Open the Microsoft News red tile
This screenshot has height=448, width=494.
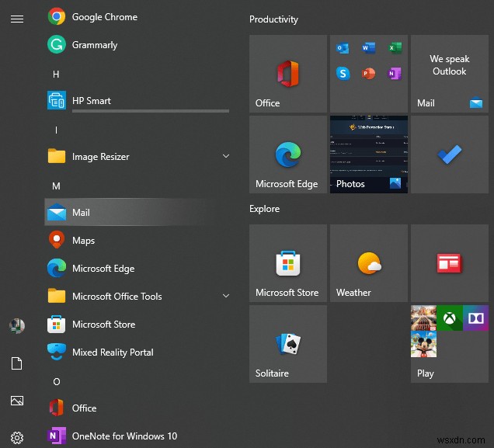(450, 263)
